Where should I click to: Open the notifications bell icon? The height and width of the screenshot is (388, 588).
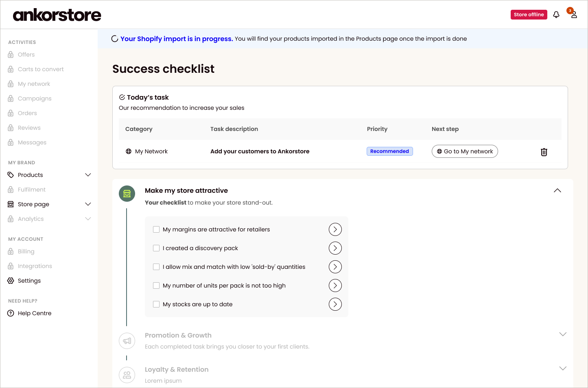(556, 15)
